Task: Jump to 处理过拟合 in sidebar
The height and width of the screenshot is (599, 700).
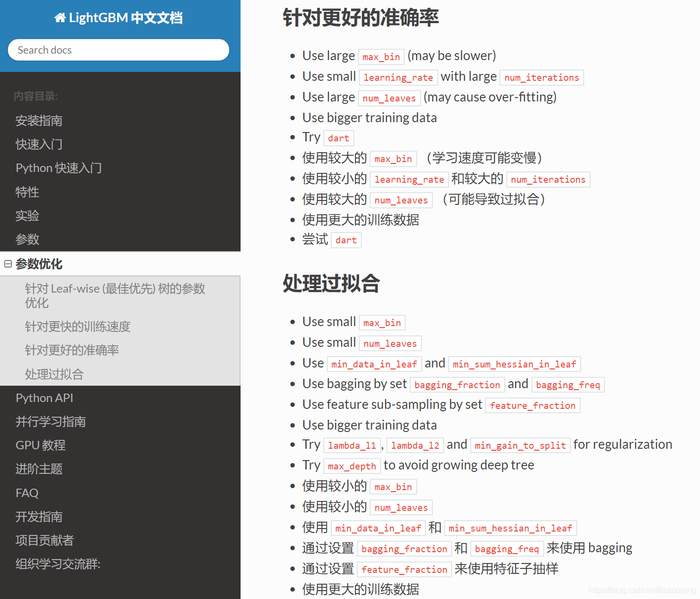Action: pyautogui.click(x=54, y=374)
